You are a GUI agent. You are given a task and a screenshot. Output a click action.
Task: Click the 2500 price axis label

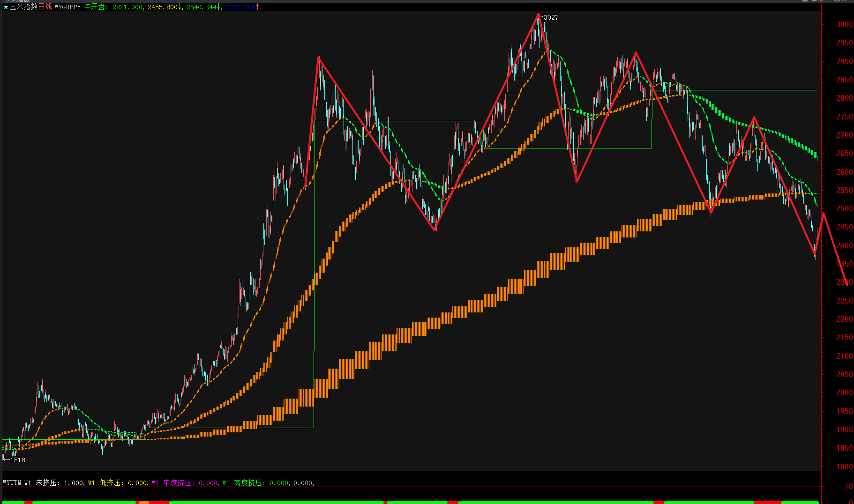(844, 208)
